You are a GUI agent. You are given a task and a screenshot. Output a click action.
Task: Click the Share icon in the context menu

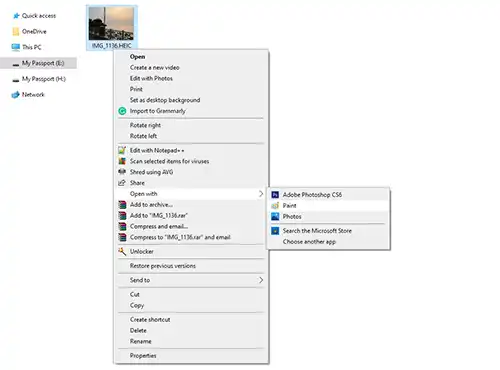(122, 183)
